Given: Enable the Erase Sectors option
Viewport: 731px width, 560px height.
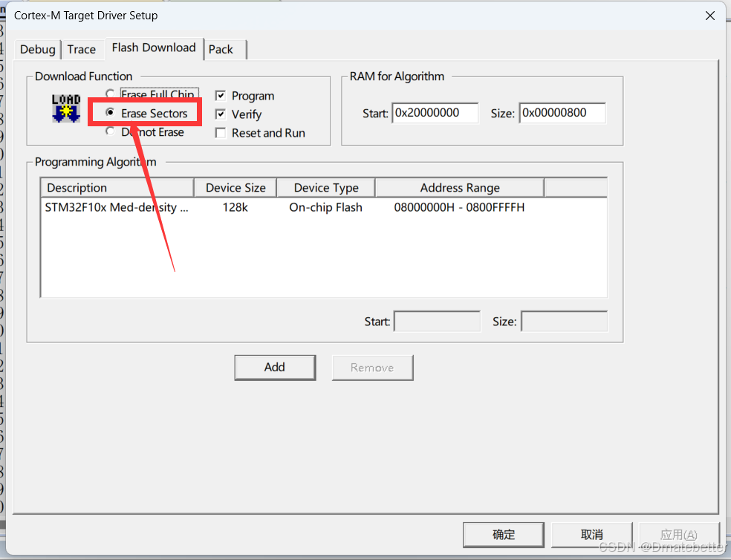Looking at the screenshot, I should pos(110,113).
